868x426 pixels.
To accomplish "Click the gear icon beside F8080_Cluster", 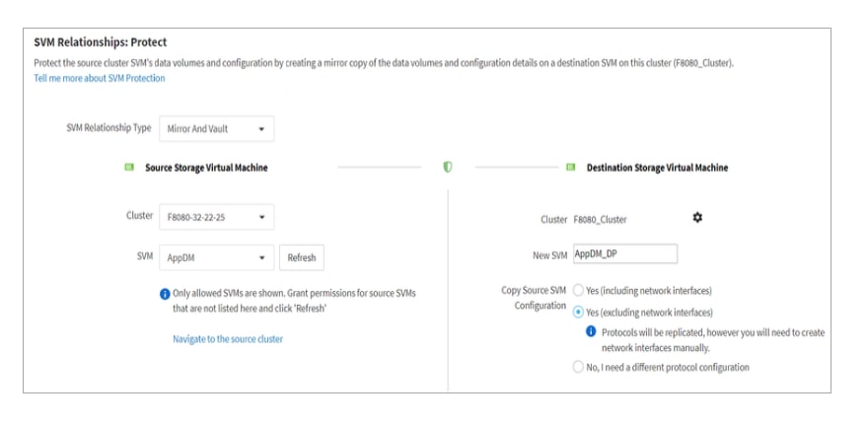I will click(x=697, y=218).
